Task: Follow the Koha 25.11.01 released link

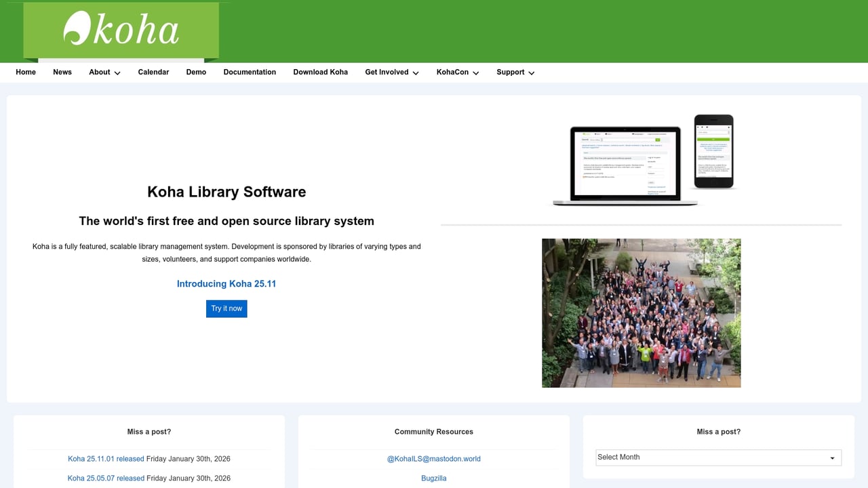Action: [105, 459]
